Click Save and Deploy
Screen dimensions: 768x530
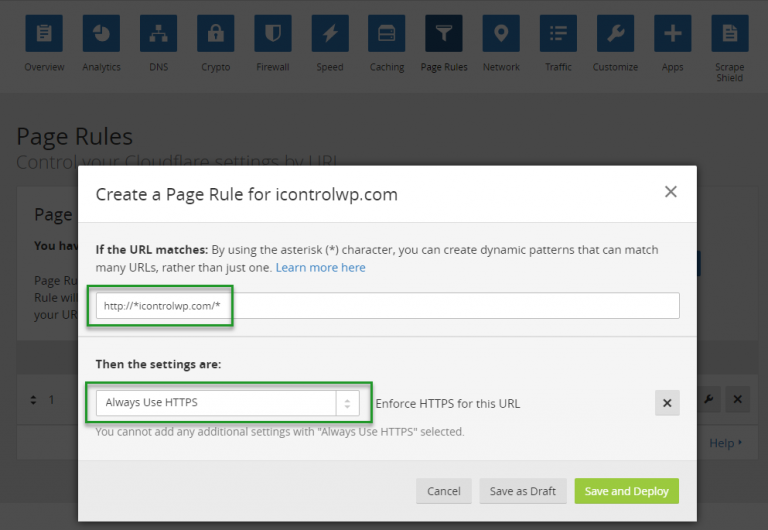tap(626, 491)
